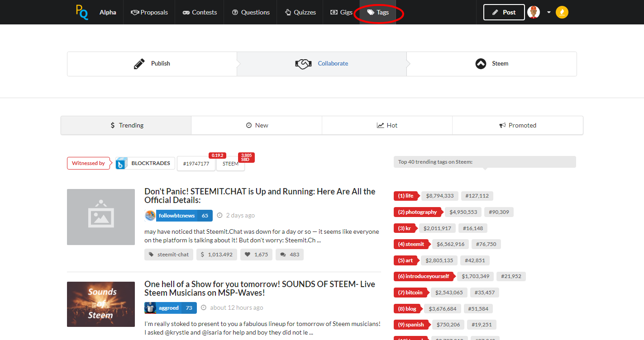Click the chart icon on the Hot tab
This screenshot has height=340, width=644.
(x=380, y=125)
